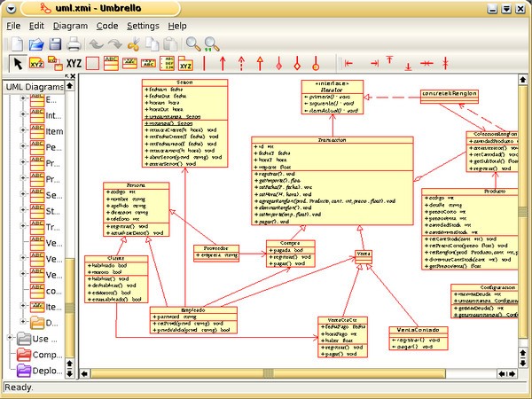Click the Copy icon
Image resolution: width=532 pixels, height=399 pixels.
point(153,44)
